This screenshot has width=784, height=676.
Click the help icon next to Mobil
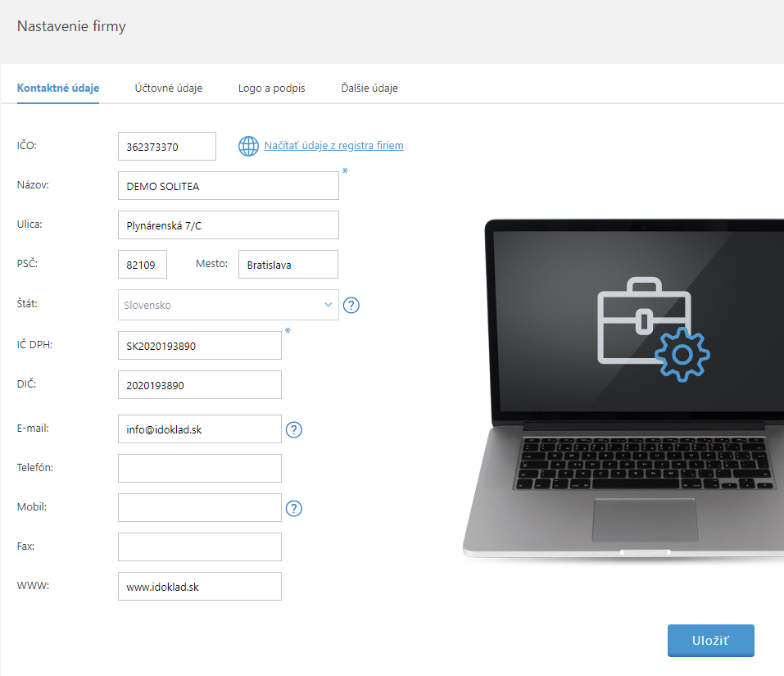pyautogui.click(x=294, y=508)
